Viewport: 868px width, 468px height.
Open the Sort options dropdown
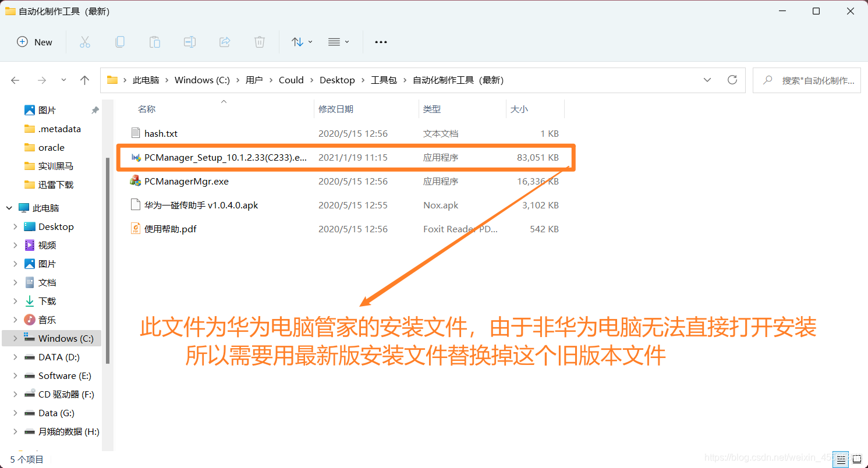[302, 42]
